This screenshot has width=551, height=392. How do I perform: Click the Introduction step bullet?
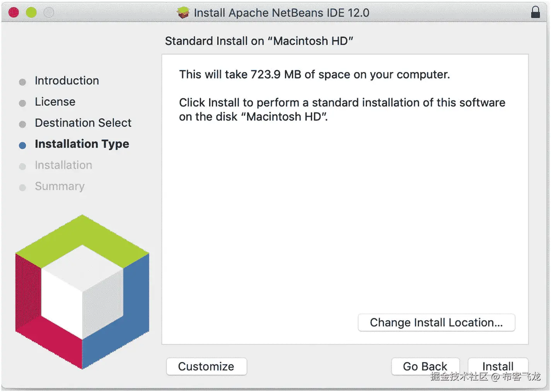click(x=22, y=82)
